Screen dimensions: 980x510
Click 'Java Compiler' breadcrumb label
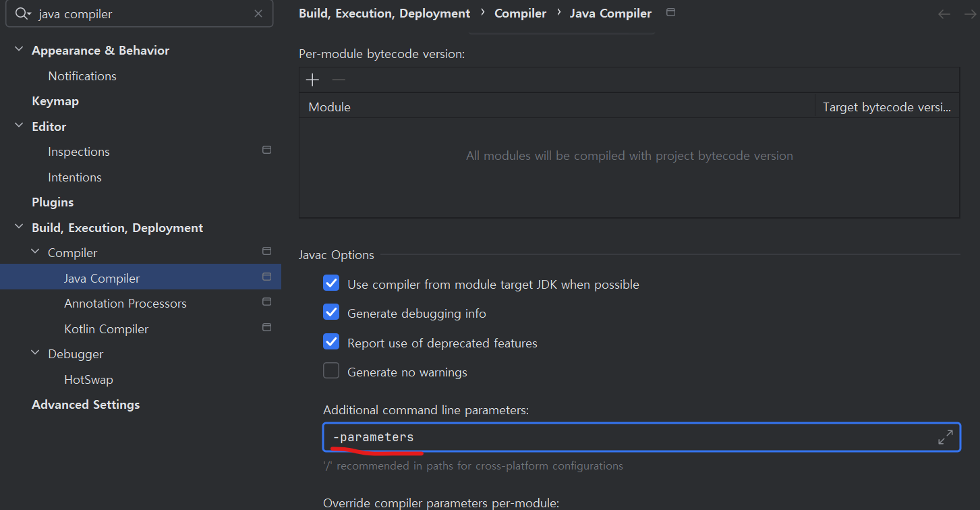(610, 13)
